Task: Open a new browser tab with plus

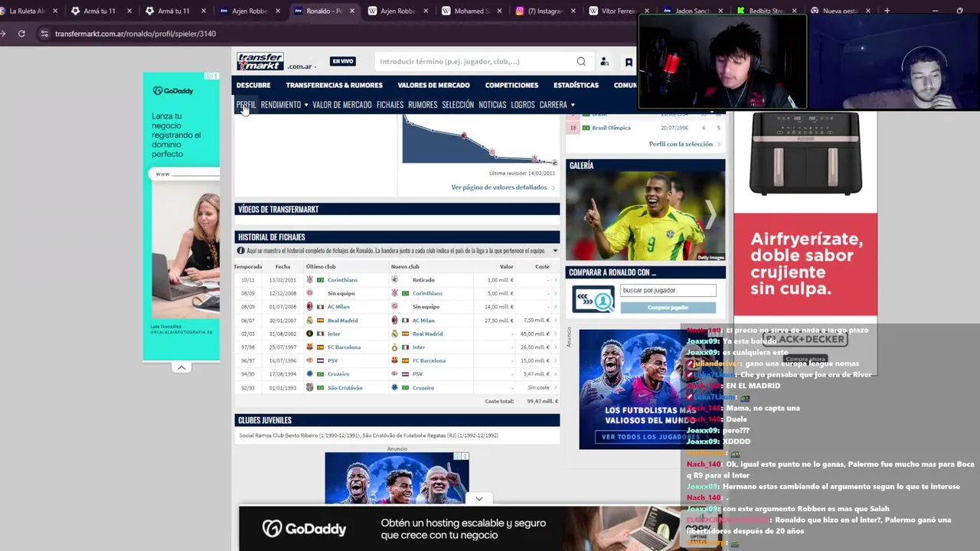Action: tap(887, 11)
